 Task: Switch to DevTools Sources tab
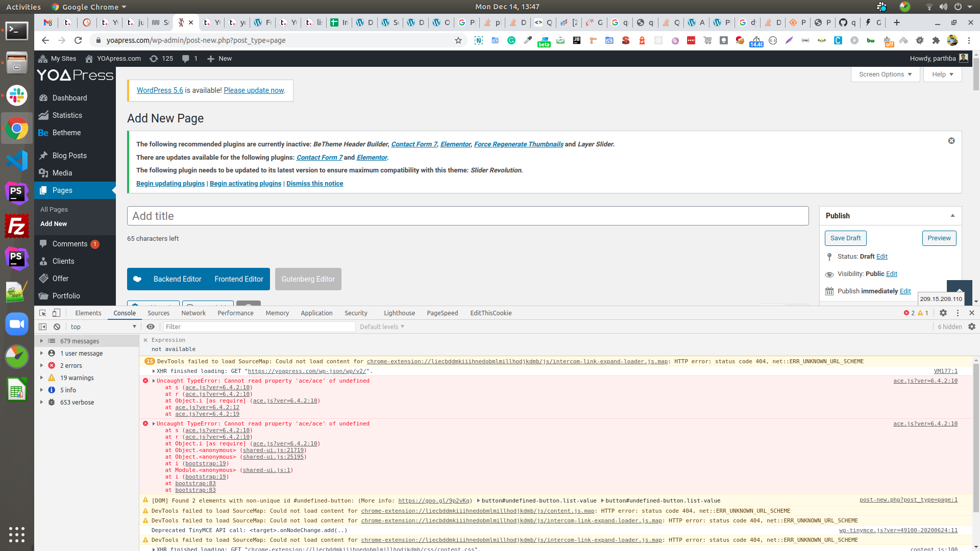coord(158,313)
